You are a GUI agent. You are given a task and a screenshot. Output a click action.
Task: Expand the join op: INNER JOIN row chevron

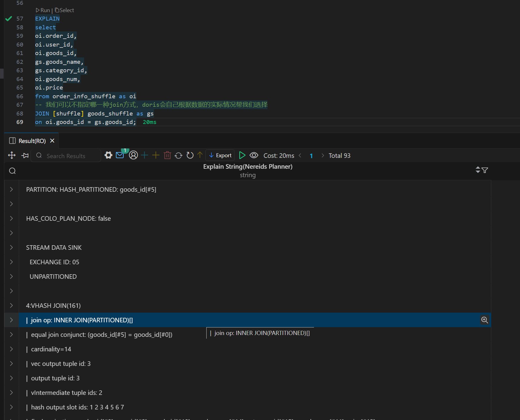pos(11,320)
